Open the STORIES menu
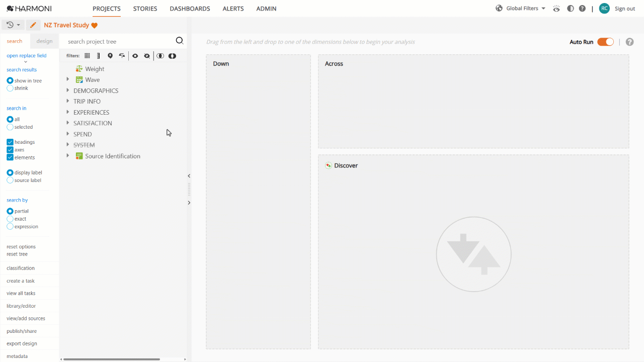Image resolution: width=644 pixels, height=362 pixels. (145, 9)
